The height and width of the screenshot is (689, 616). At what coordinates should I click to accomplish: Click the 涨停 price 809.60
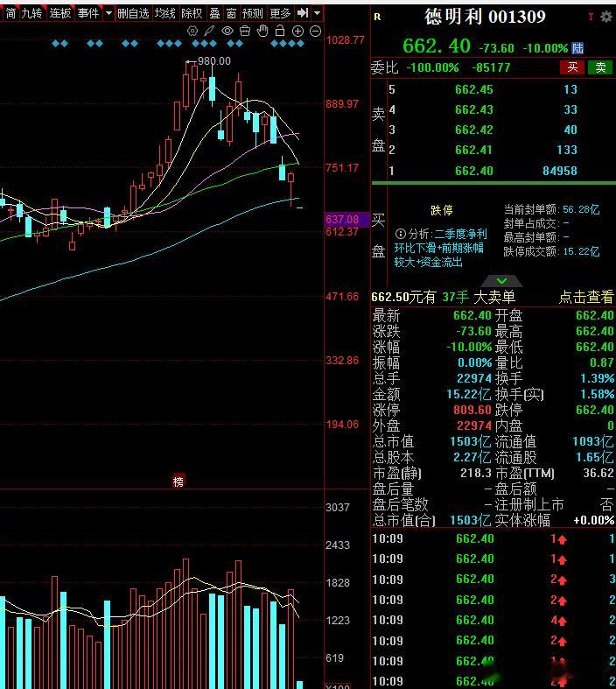472,410
